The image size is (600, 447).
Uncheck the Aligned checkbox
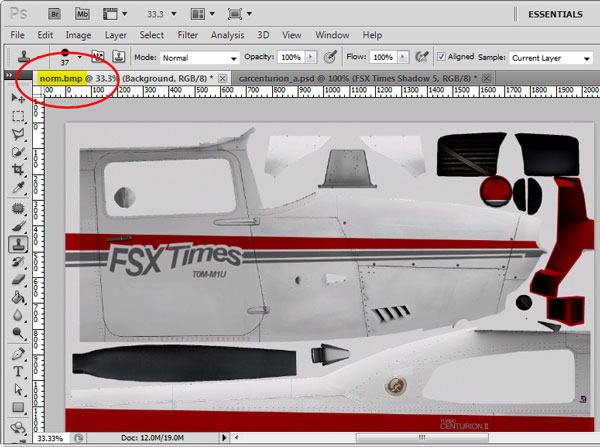439,58
